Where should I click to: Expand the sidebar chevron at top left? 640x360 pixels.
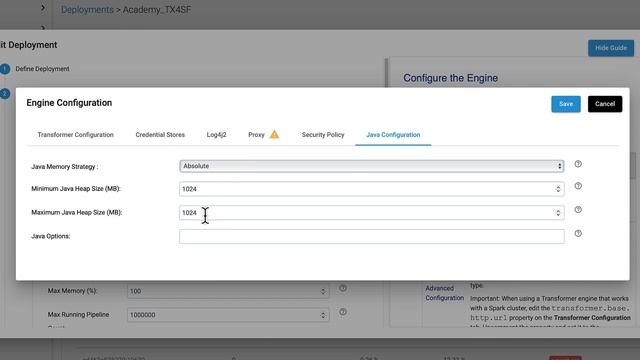click(x=43, y=8)
